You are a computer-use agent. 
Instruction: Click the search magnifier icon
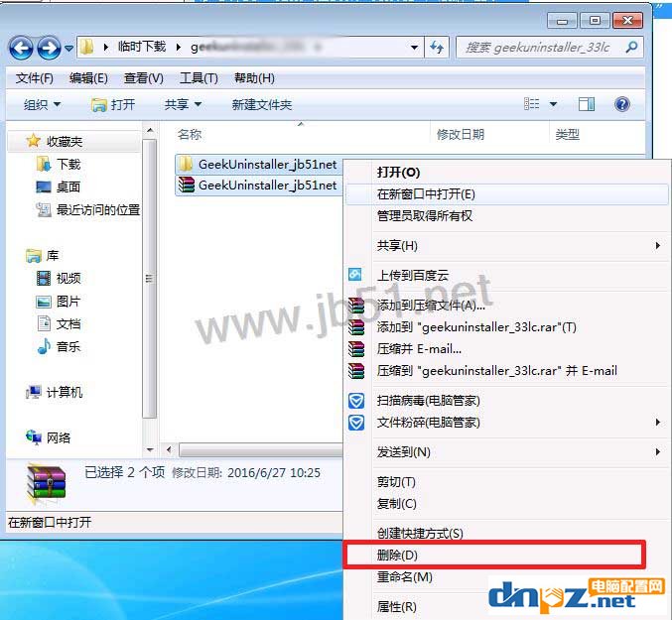coord(631,47)
